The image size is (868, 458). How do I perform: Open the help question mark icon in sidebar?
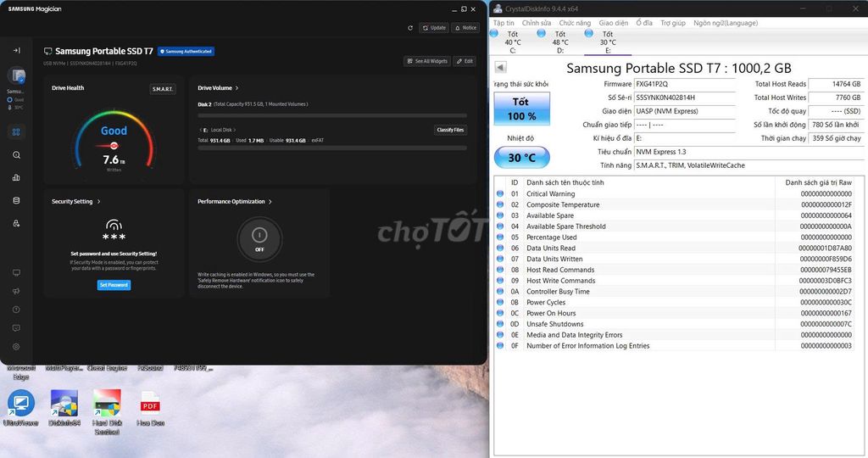pos(16,310)
